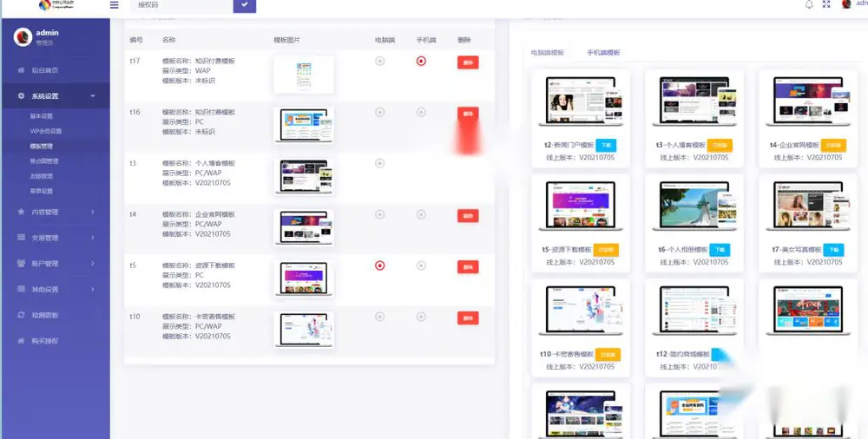The image size is (868, 439).
Task: Click the gear icon beside 系统设置
Action: click(21, 95)
